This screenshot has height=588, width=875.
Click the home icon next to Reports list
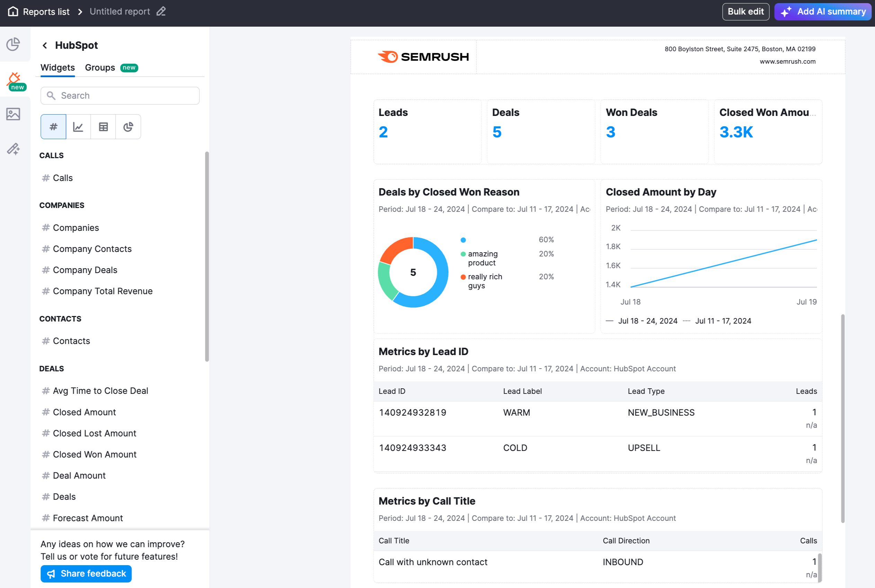(x=13, y=11)
